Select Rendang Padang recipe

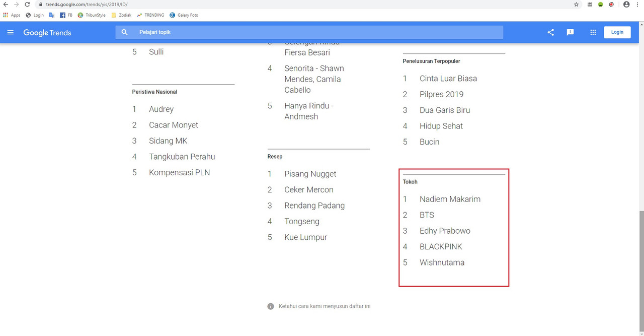pyautogui.click(x=314, y=206)
